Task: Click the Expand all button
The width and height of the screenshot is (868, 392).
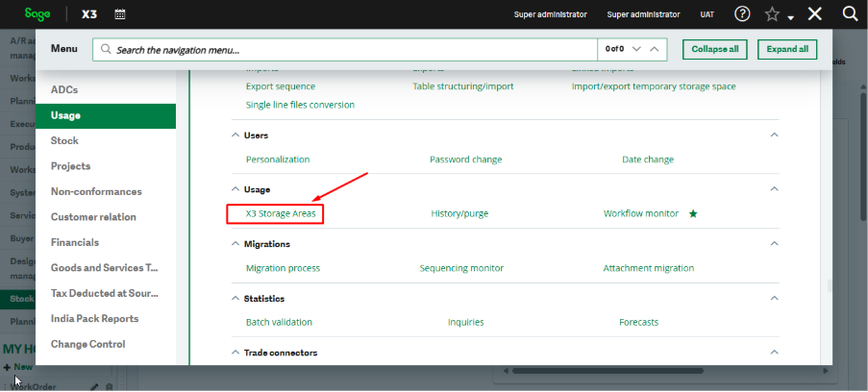Action: coord(787,49)
